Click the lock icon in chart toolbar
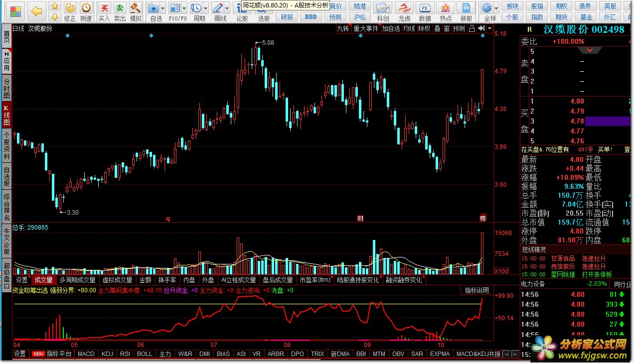The height and width of the screenshot is (364, 635). 472,28
